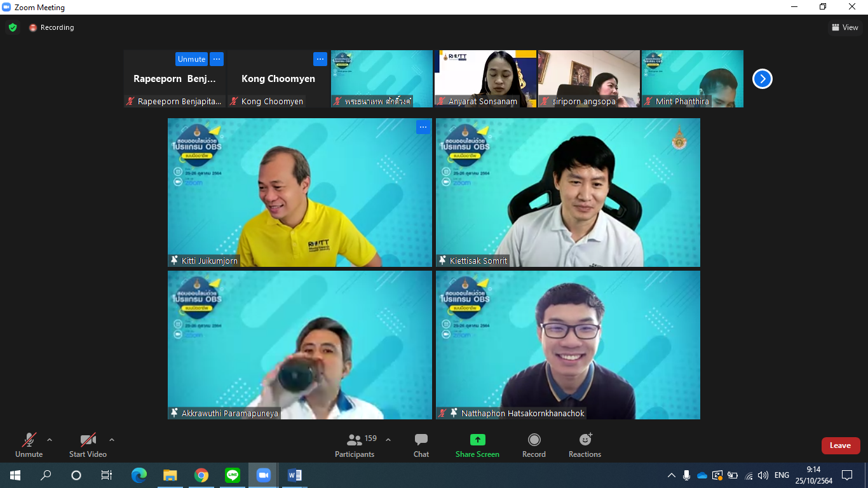Click the pin icon beside Natthaphon Hatsakornkhanachok
The height and width of the screenshot is (488, 868).
(x=453, y=413)
